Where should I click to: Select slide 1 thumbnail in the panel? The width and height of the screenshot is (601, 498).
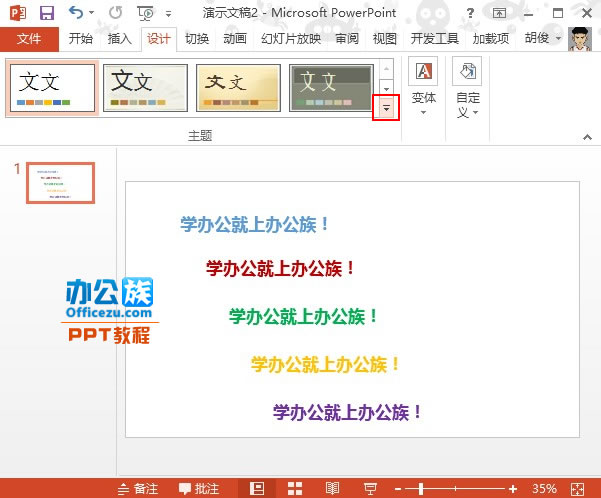click(61, 183)
